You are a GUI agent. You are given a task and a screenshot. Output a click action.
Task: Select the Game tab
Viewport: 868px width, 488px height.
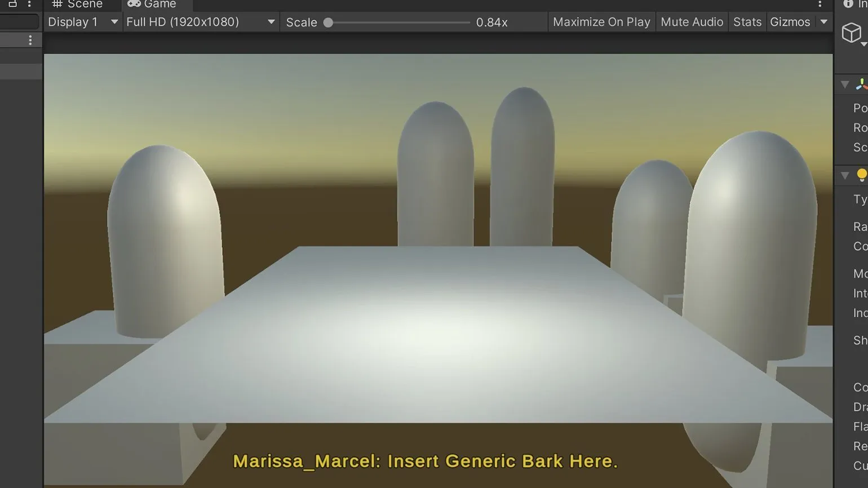click(152, 5)
